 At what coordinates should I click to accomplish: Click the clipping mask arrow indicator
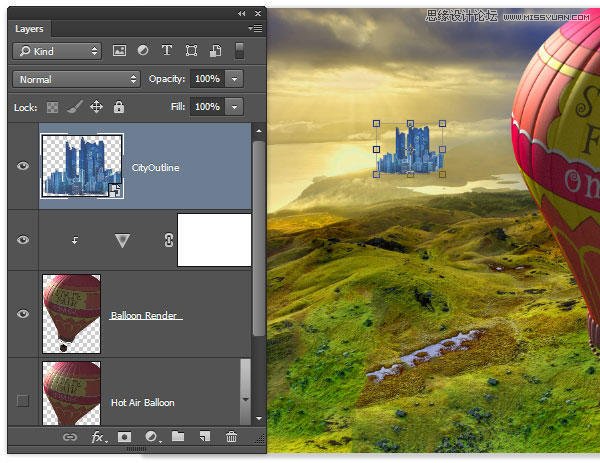(x=75, y=240)
